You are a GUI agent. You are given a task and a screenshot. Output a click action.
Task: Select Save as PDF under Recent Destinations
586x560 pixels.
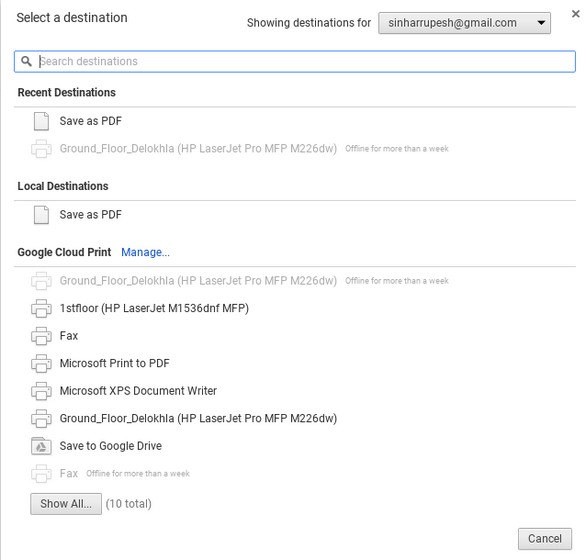pos(91,121)
